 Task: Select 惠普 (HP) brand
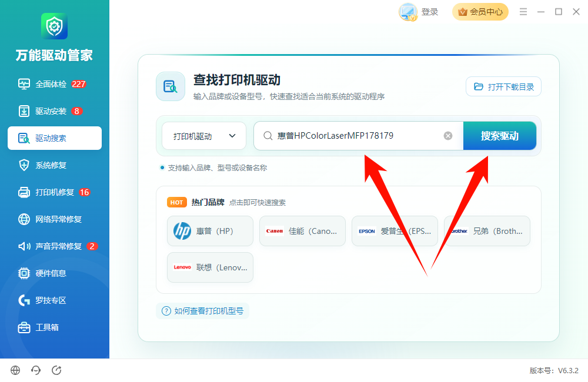[210, 231]
